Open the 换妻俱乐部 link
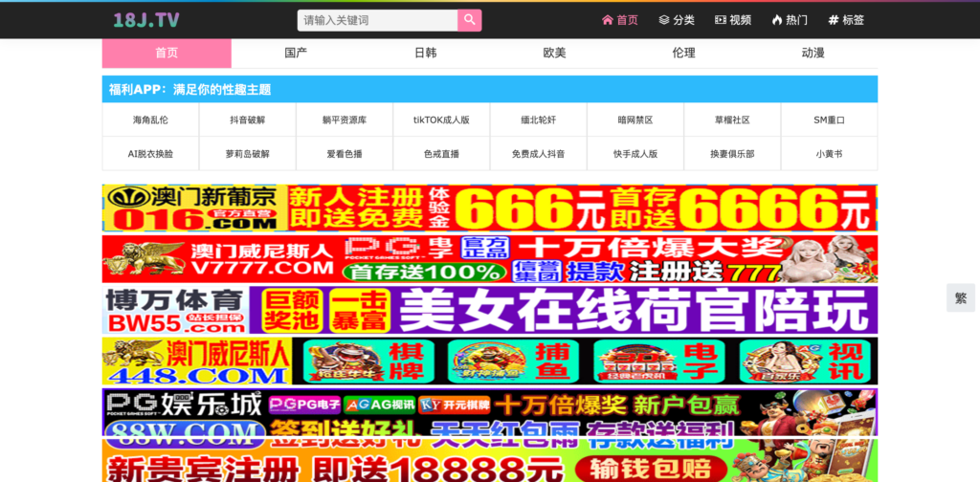 (732, 154)
